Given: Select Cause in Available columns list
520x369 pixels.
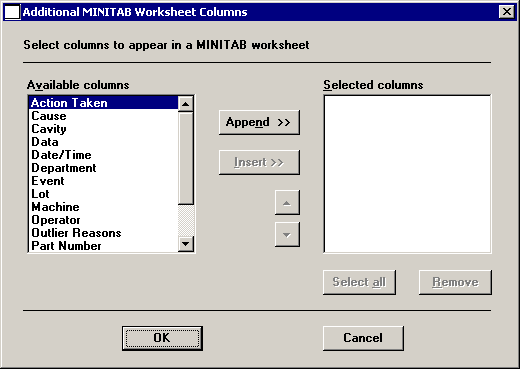Looking at the screenshot, I should click(x=104, y=116).
